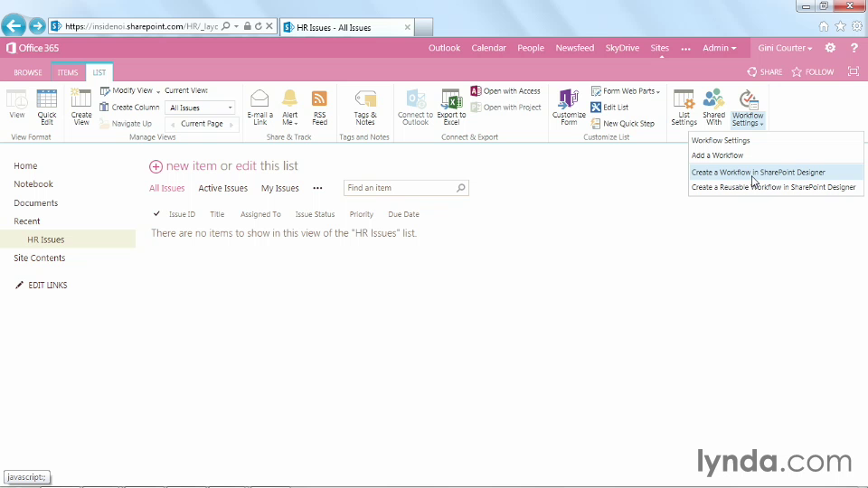Sort by the Due Date column header

[x=403, y=214]
